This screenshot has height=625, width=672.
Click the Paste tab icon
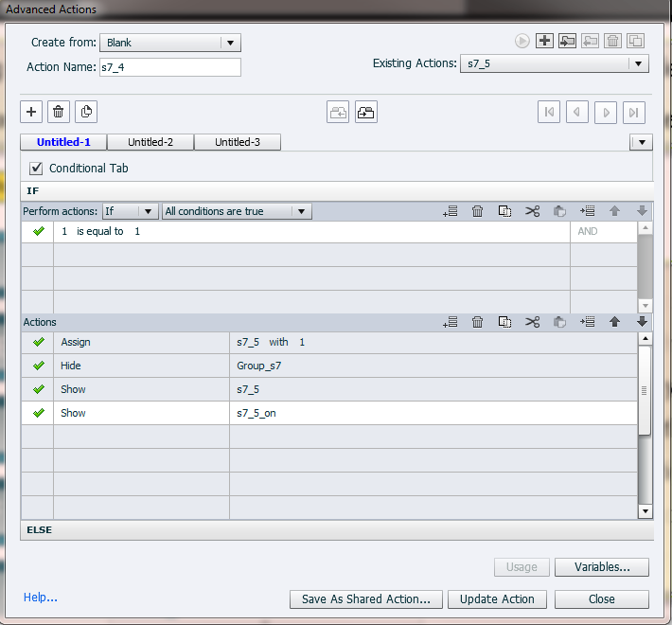[366, 113]
